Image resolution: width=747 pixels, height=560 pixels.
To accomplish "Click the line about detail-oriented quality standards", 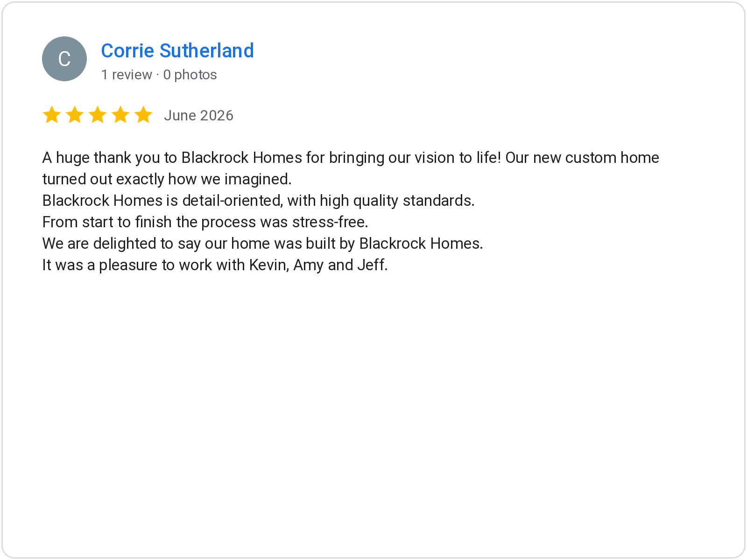I will [258, 201].
